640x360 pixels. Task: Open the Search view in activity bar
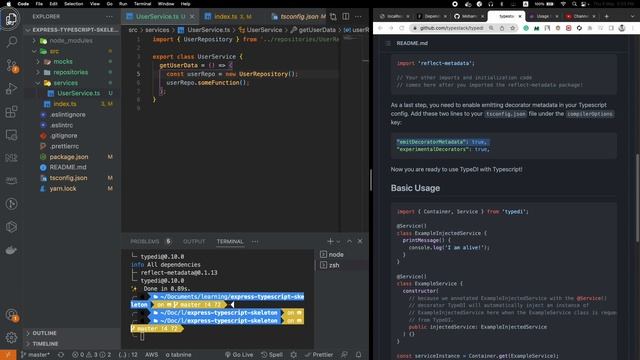click(11, 42)
